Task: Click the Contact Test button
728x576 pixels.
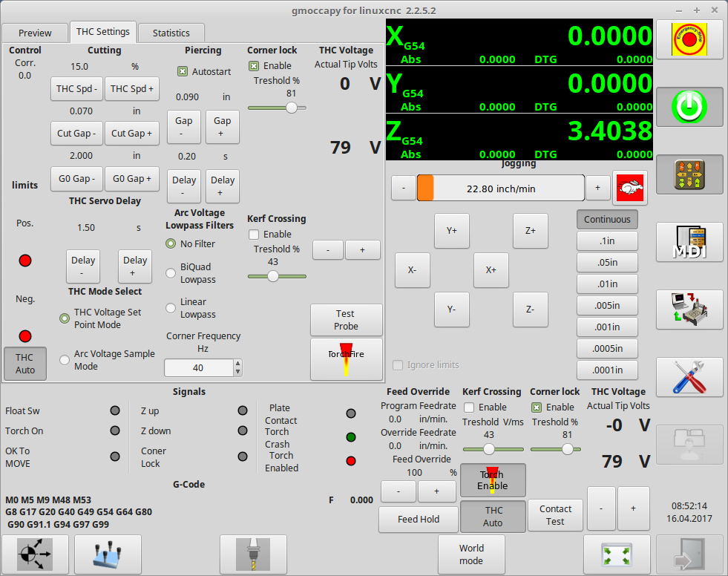Action: tap(555, 515)
